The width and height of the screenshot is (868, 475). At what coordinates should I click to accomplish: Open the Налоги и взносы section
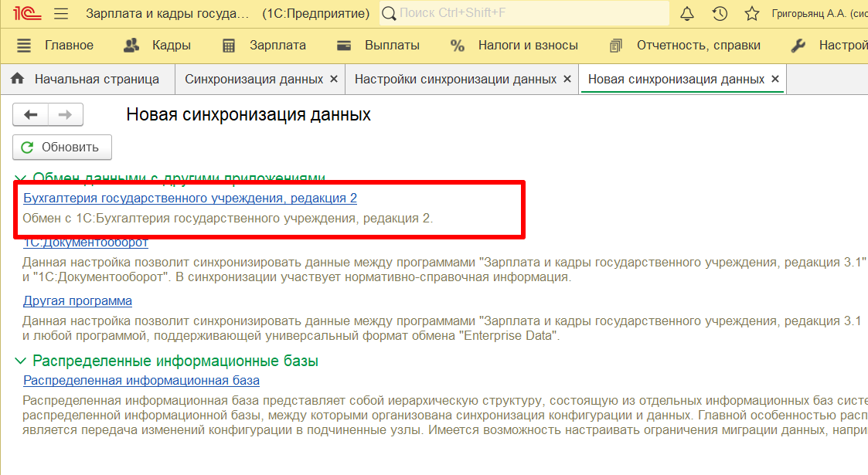tap(514, 46)
